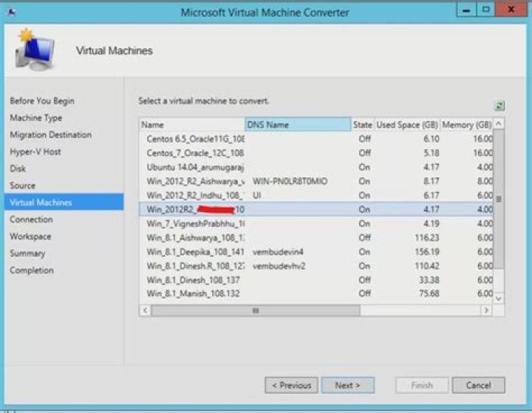The width and height of the screenshot is (532, 413).
Task: Select the Centos 6.5_Oracle11G virtual machine
Action: coord(196,139)
